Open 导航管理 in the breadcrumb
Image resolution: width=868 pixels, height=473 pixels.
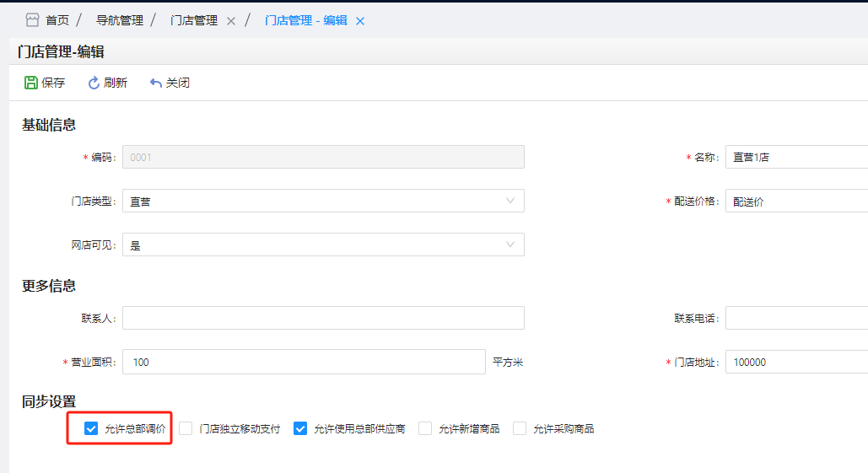coord(120,20)
